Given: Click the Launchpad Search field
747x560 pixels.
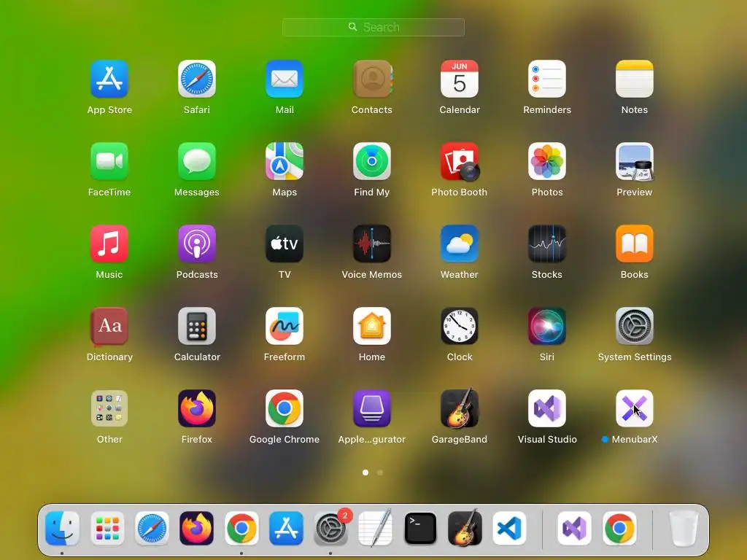Looking at the screenshot, I should click(x=373, y=27).
